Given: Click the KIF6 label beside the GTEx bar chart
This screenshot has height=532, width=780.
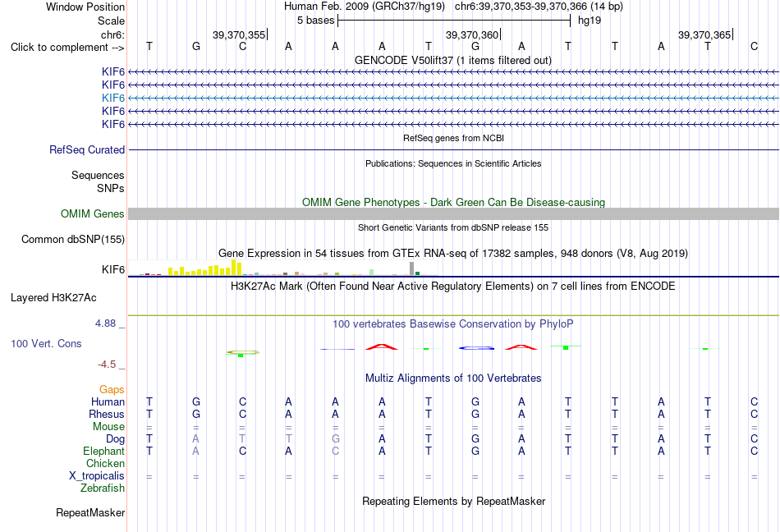Looking at the screenshot, I should [113, 269].
